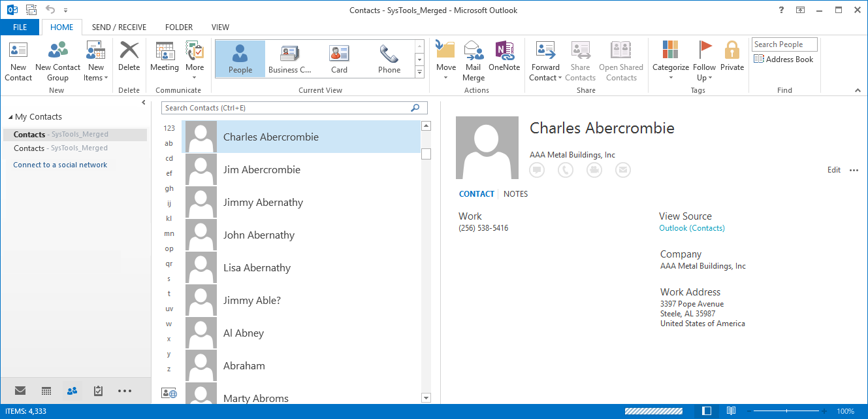
Task: Switch to Card view
Action: coord(339,59)
